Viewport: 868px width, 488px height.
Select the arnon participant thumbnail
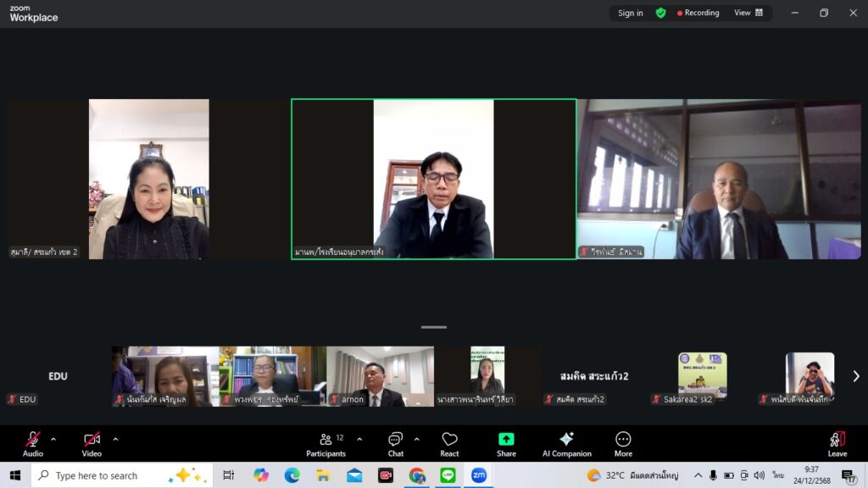[x=380, y=376]
